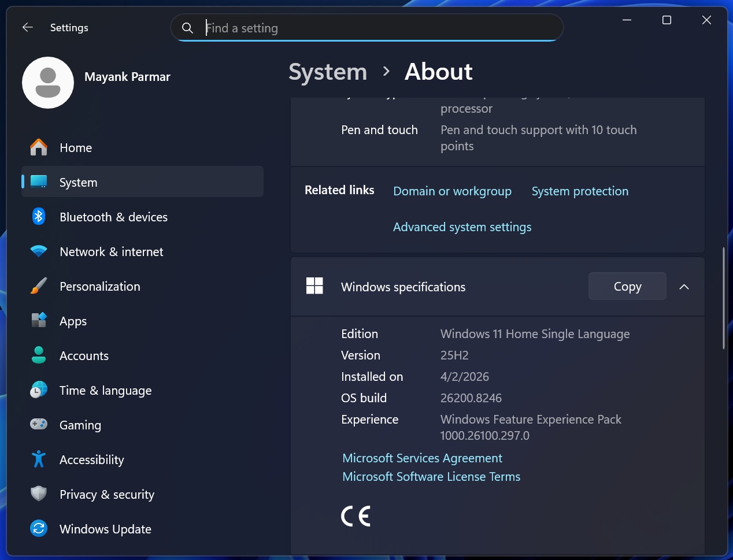Open Microsoft Services Agreement link
The width and height of the screenshot is (733, 560).
(x=422, y=458)
